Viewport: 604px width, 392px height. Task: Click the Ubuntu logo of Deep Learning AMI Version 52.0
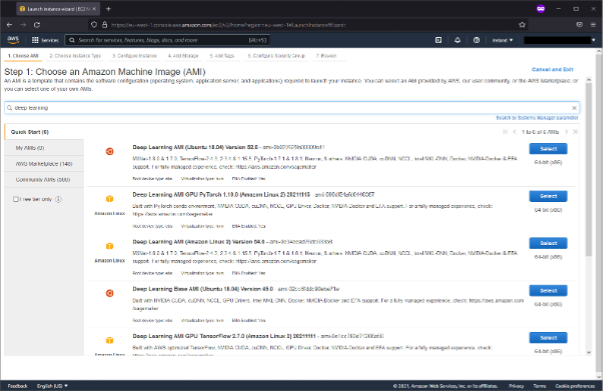tap(110, 151)
